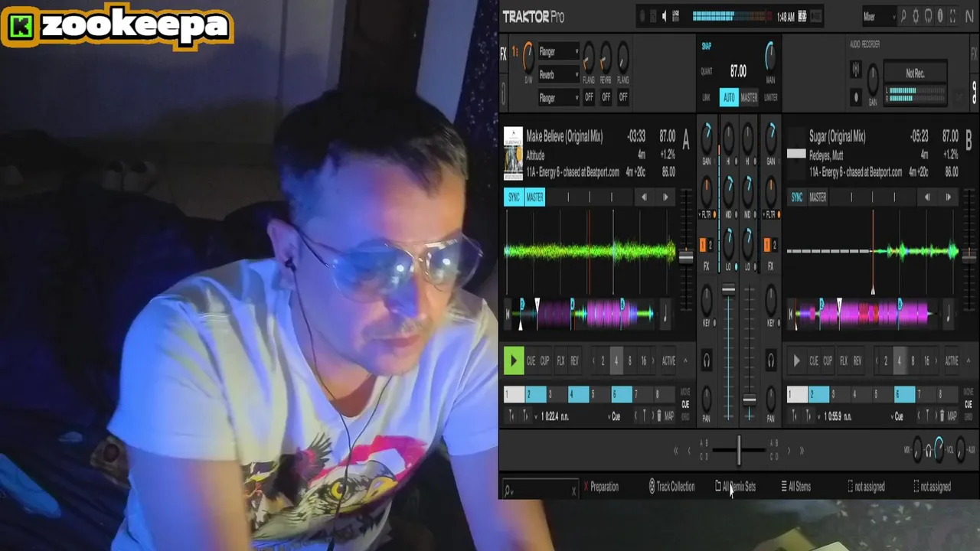Click the audio recorder broadcast icon
The width and height of the screenshot is (980, 551).
(x=856, y=69)
